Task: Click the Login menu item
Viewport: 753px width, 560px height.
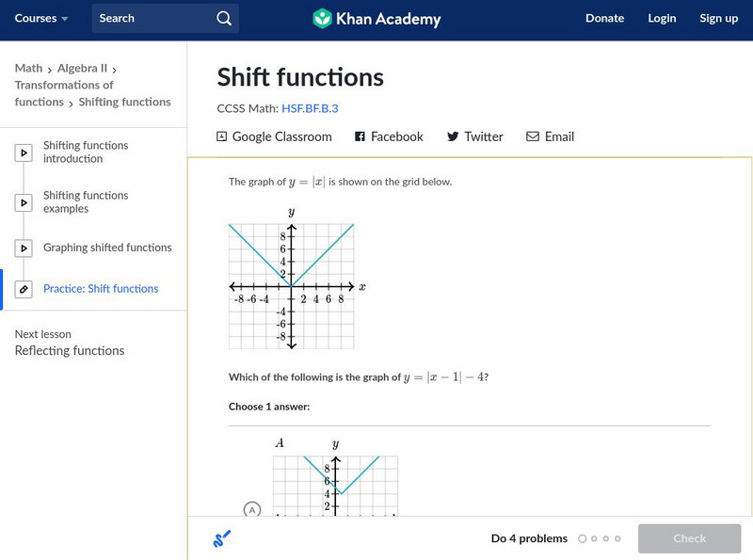Action: tap(662, 18)
